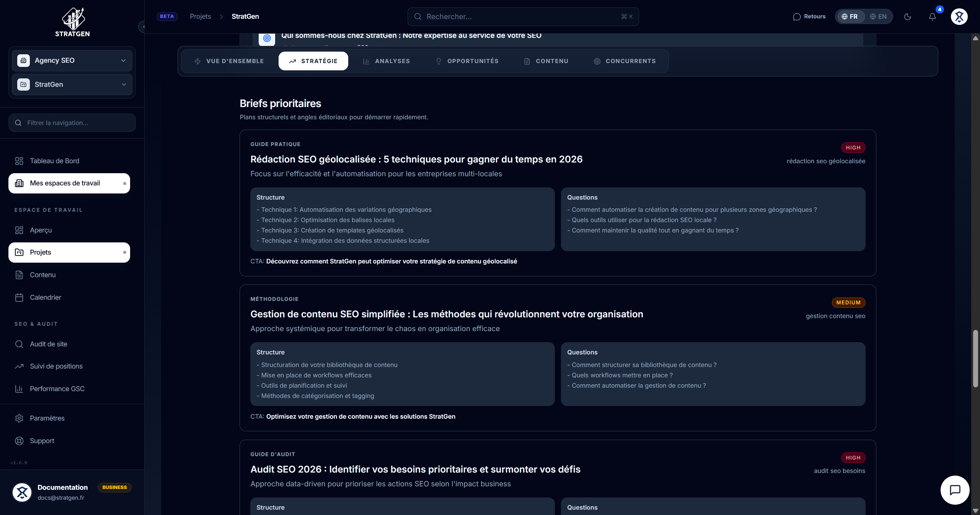Open Performance GSC in the sidebar

(x=57, y=389)
